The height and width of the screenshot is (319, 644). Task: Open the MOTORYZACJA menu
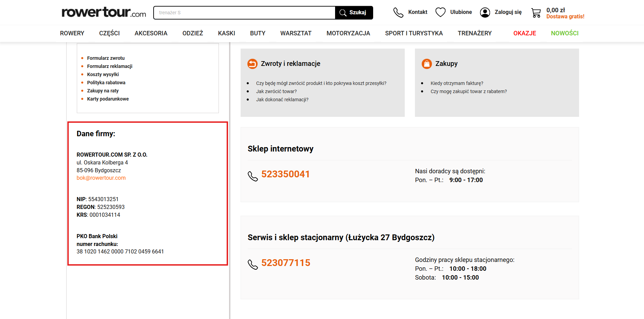(348, 33)
